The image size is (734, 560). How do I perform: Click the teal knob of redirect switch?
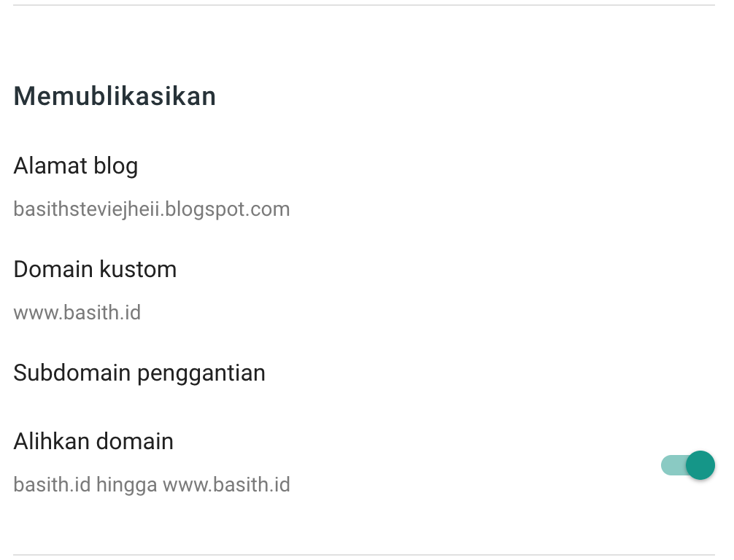tap(700, 465)
